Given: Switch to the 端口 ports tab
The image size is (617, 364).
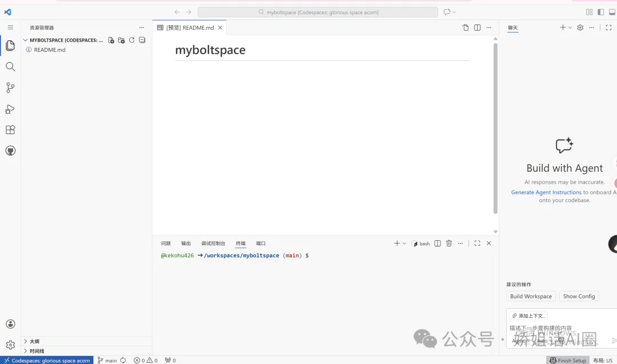Looking at the screenshot, I should 261,244.
